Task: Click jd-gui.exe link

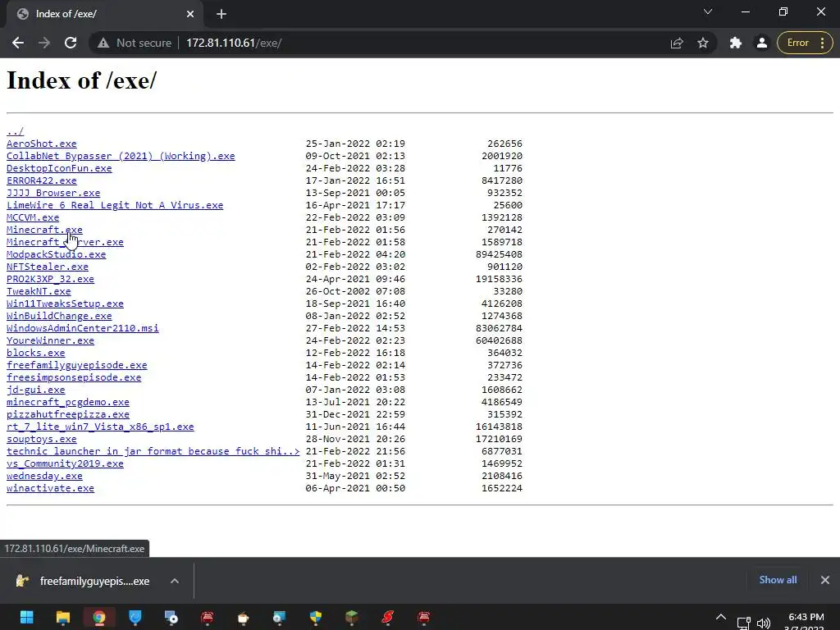Action: click(35, 390)
